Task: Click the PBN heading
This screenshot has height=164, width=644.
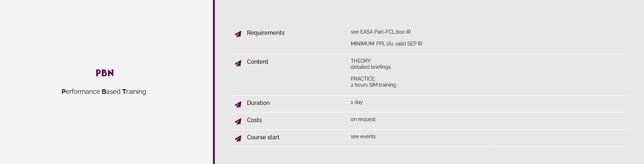Action: pyautogui.click(x=105, y=73)
